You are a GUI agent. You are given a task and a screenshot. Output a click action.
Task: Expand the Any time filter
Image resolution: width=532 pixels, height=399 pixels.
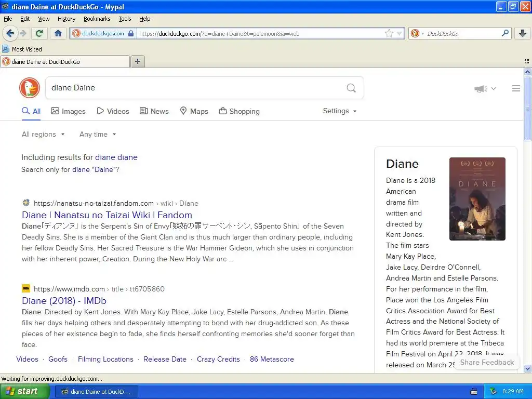pyautogui.click(x=98, y=135)
